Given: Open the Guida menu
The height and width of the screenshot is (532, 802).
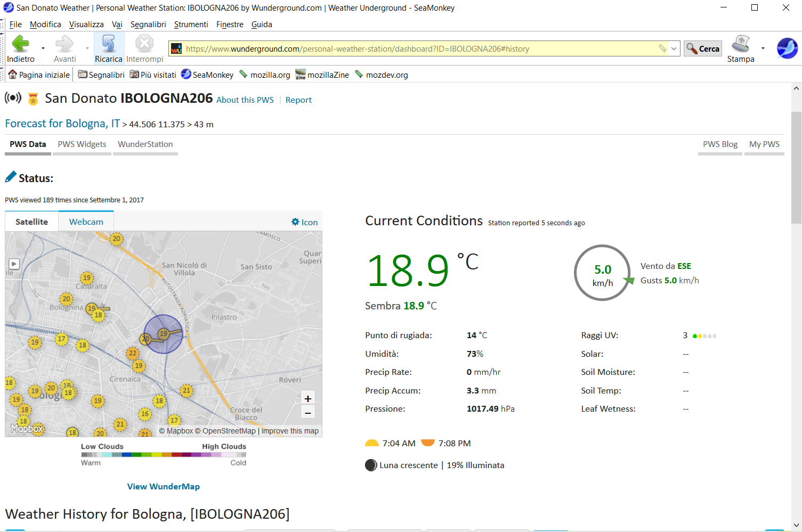Looking at the screenshot, I should pyautogui.click(x=262, y=24).
